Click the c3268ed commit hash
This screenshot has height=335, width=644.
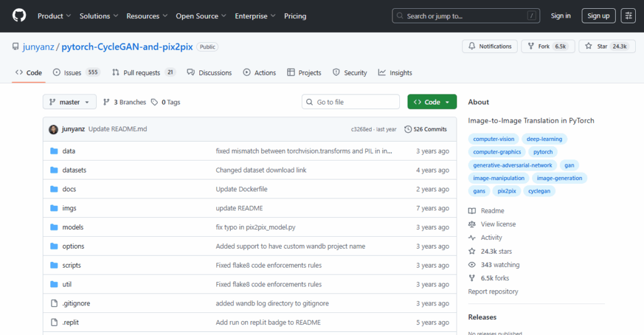point(361,129)
